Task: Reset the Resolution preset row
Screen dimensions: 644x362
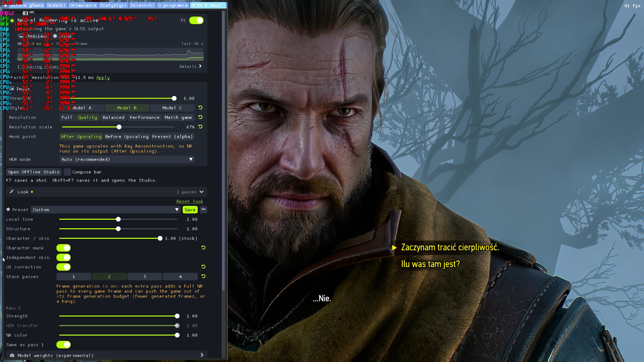Action: (200, 117)
